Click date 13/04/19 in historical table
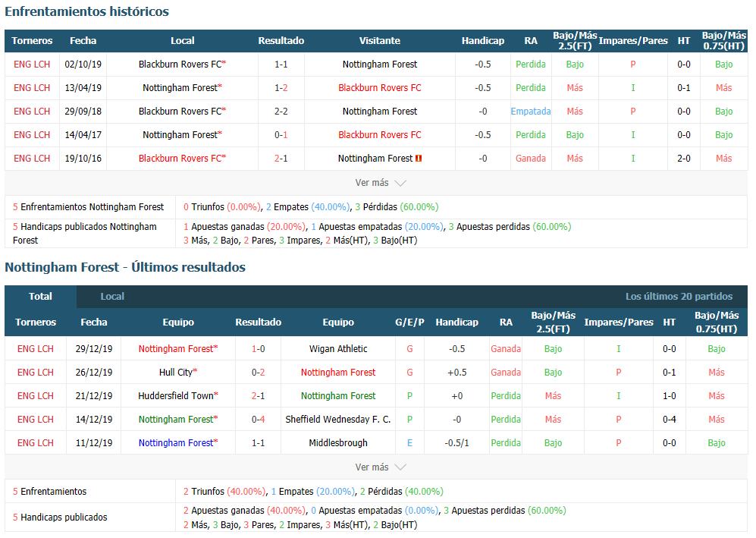Image resolution: width=756 pixels, height=538 pixels. pyautogui.click(x=83, y=88)
